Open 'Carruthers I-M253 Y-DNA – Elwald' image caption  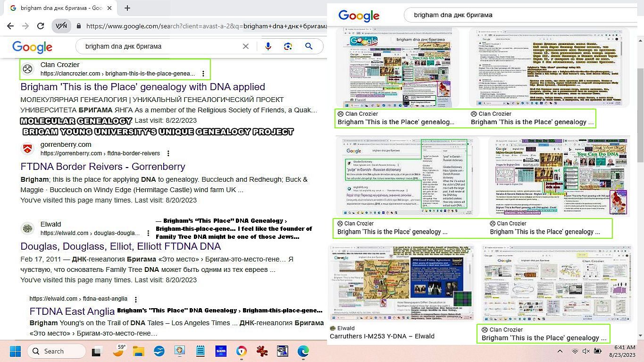[382, 337]
